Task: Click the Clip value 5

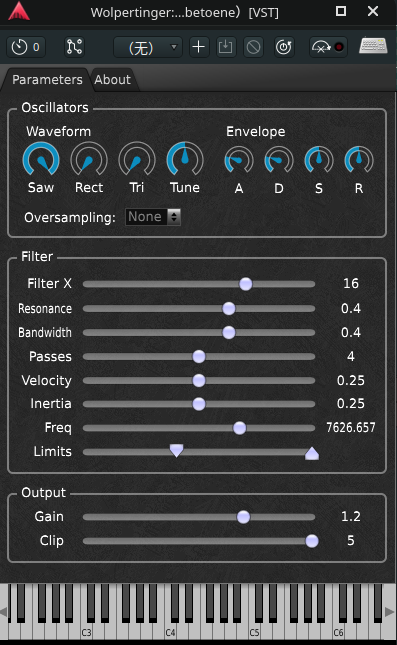Action: click(x=351, y=541)
